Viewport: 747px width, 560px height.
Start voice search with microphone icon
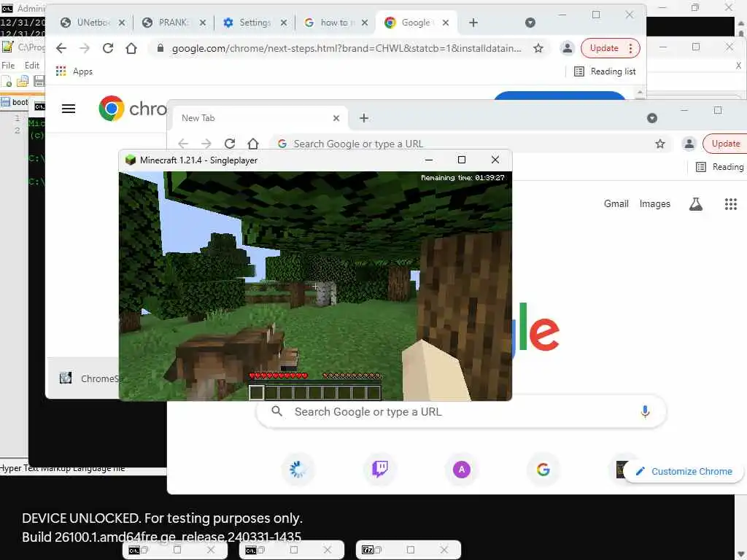click(x=645, y=411)
